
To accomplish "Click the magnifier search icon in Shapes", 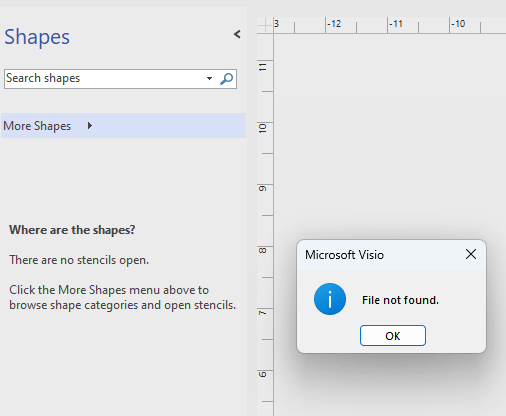I will point(226,79).
